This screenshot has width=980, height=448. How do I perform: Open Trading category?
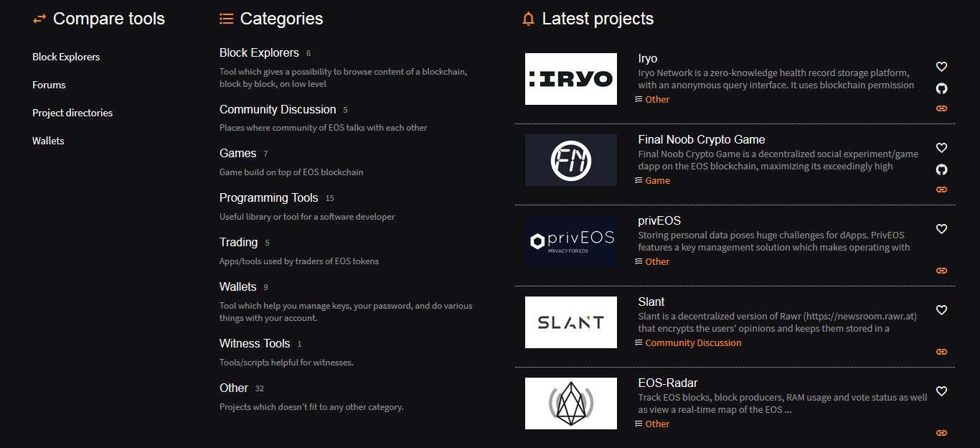coord(238,243)
